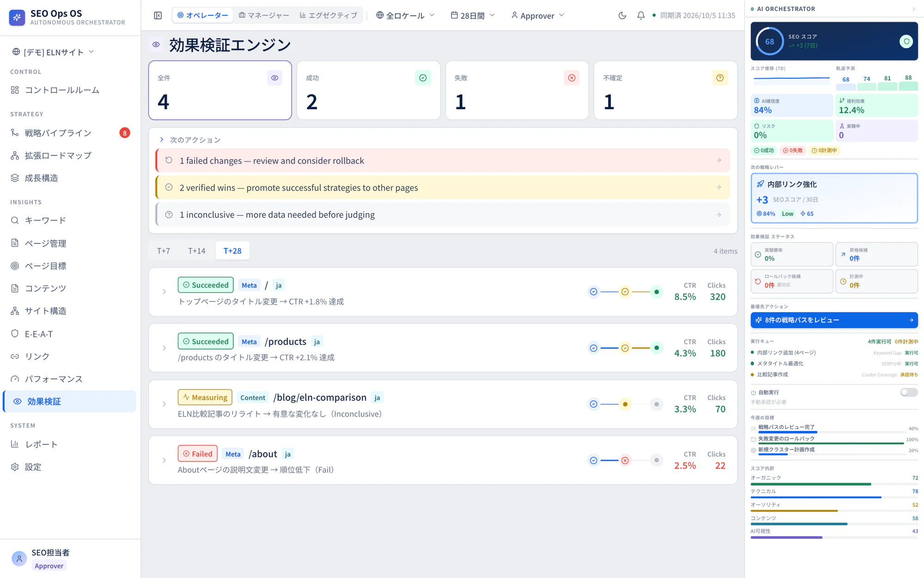Click the Succeeded badge on /products row
Screen dimensions: 924x578
pos(206,341)
